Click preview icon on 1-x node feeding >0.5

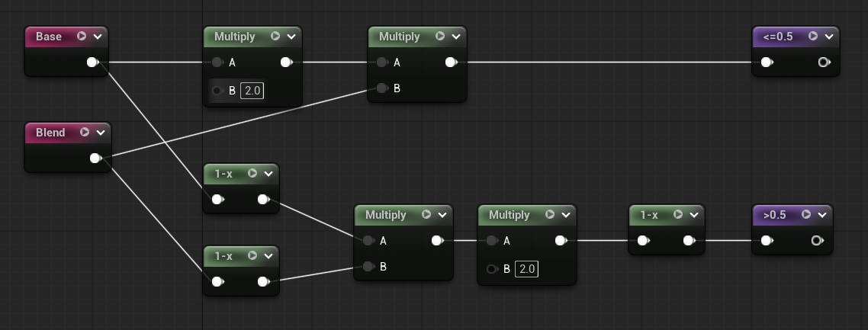678,214
